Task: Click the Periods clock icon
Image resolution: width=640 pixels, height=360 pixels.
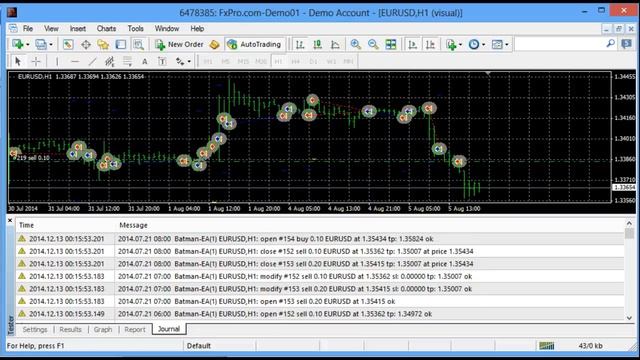Action: click(x=474, y=44)
